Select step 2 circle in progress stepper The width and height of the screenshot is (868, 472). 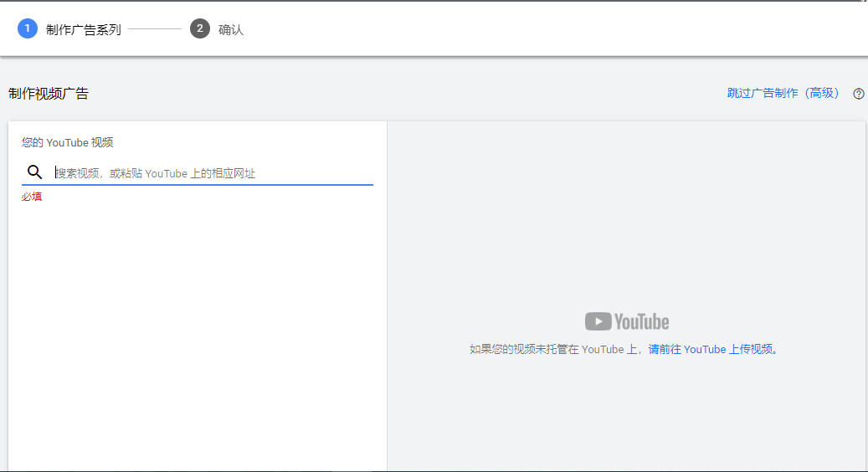[200, 28]
